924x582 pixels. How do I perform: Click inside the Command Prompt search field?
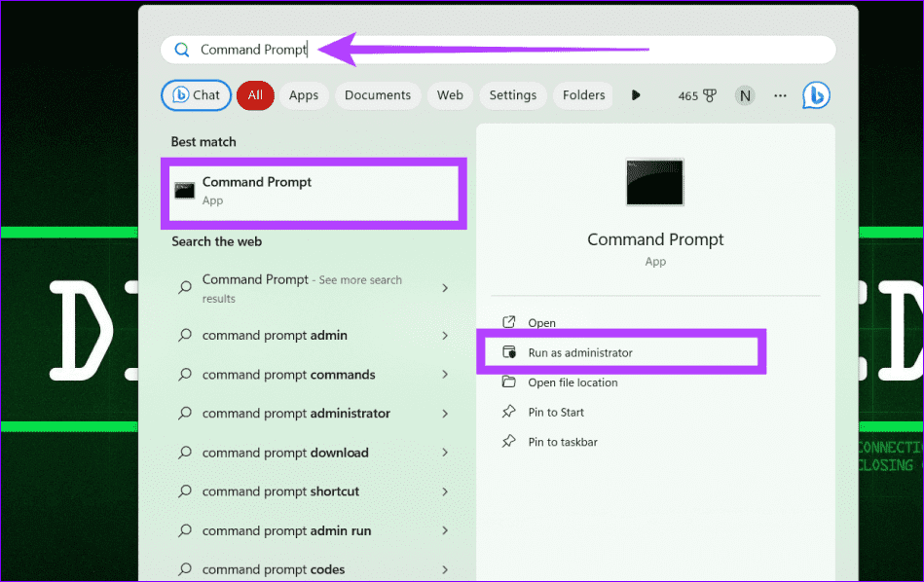[x=498, y=50]
